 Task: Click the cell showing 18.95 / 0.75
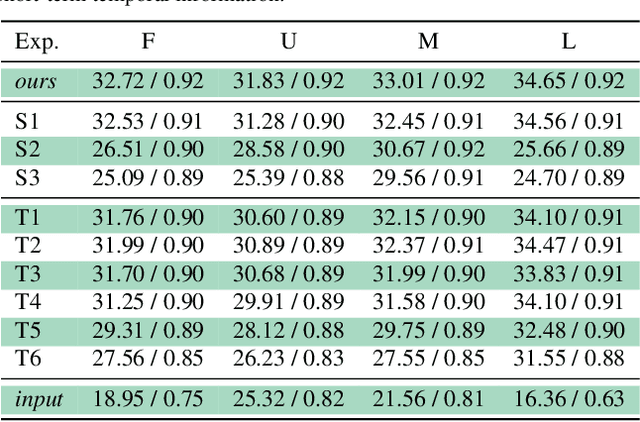click(x=147, y=399)
